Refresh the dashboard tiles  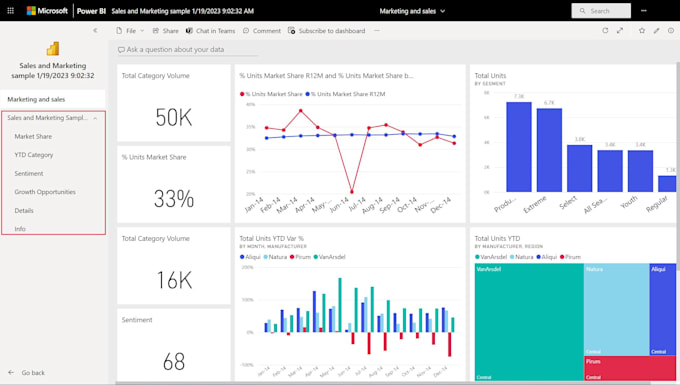point(605,30)
